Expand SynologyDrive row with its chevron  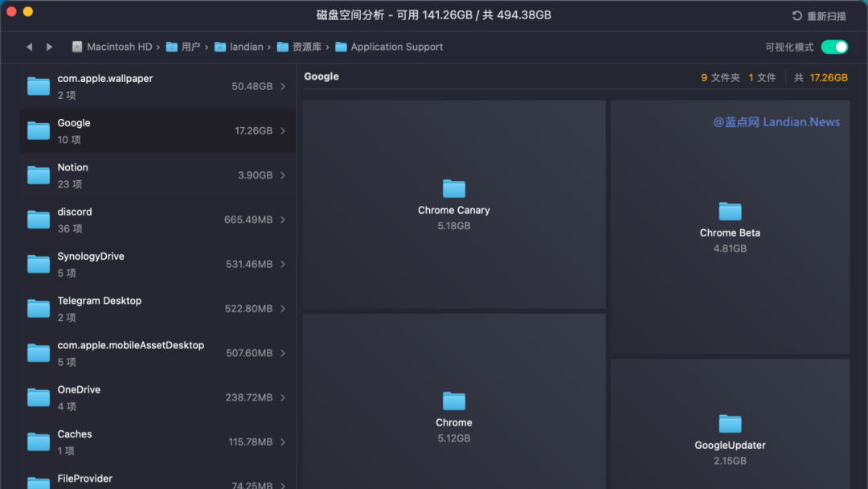click(x=283, y=264)
